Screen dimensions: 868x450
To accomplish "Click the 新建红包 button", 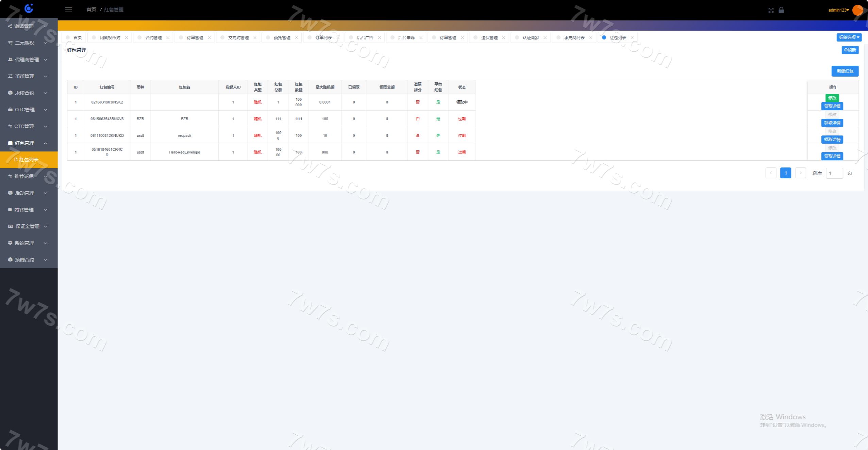I will pos(845,71).
